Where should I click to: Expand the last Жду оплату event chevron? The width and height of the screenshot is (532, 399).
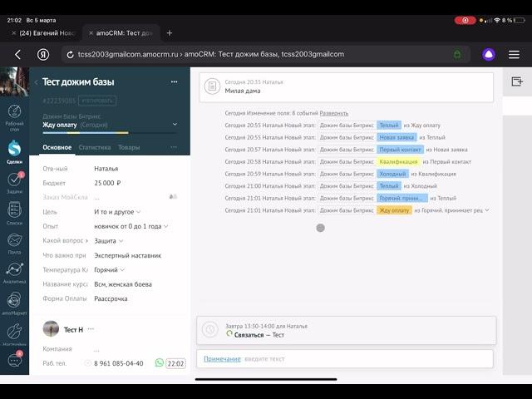(487, 210)
